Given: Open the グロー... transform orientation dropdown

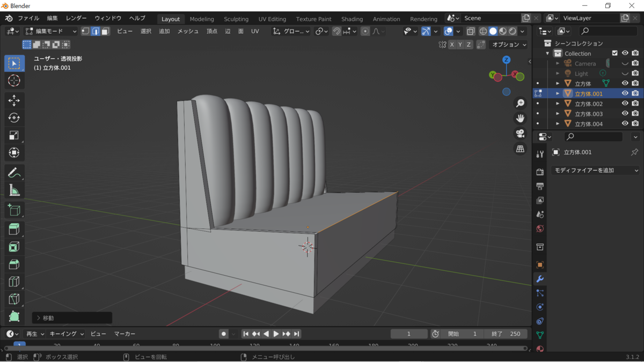Looking at the screenshot, I should pyautogui.click(x=291, y=31).
